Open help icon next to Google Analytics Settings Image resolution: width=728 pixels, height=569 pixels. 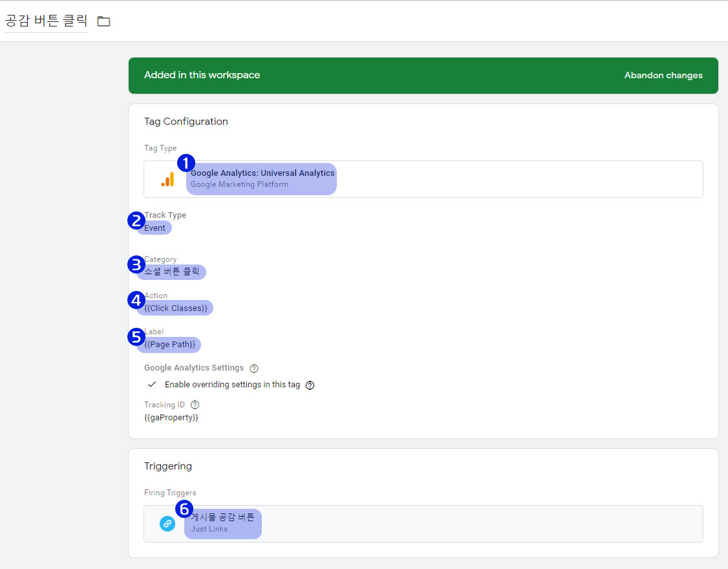point(254,369)
